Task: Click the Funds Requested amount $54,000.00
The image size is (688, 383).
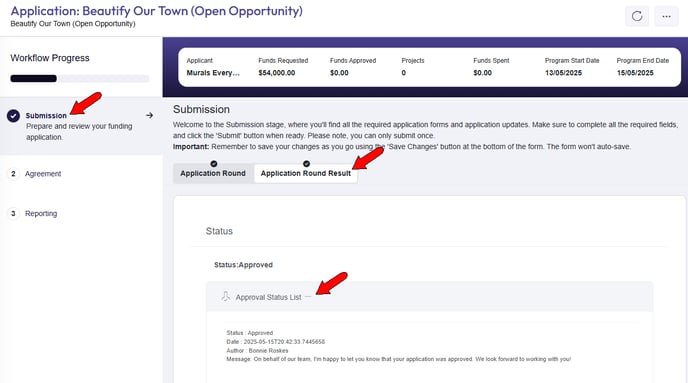Action: [x=276, y=73]
